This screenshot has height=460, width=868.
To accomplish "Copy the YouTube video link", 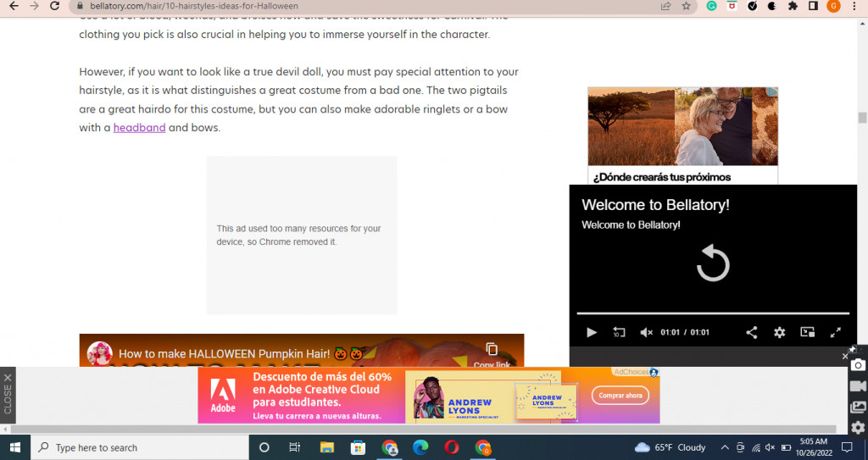I will coord(492,355).
